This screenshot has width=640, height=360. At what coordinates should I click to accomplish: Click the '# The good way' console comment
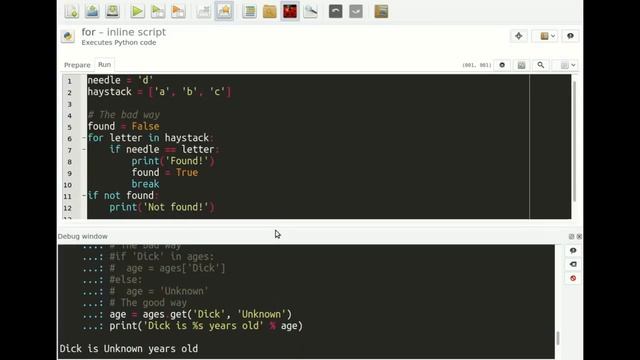[148, 303]
